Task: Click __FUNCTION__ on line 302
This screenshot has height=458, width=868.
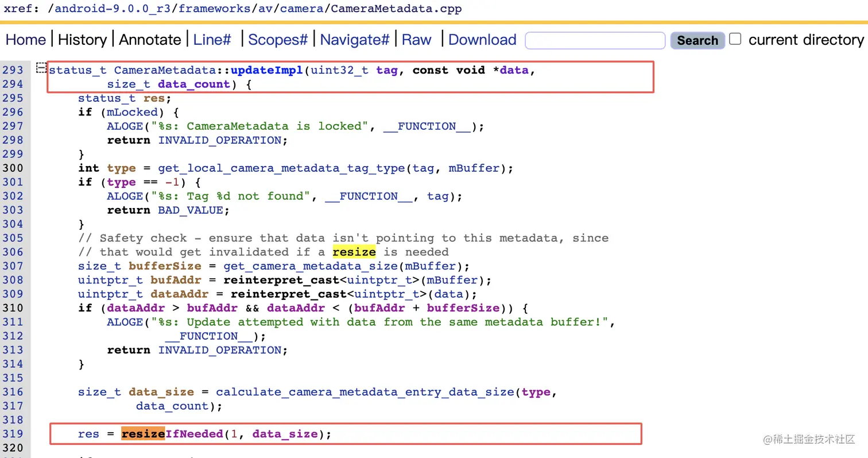Action: pos(369,196)
